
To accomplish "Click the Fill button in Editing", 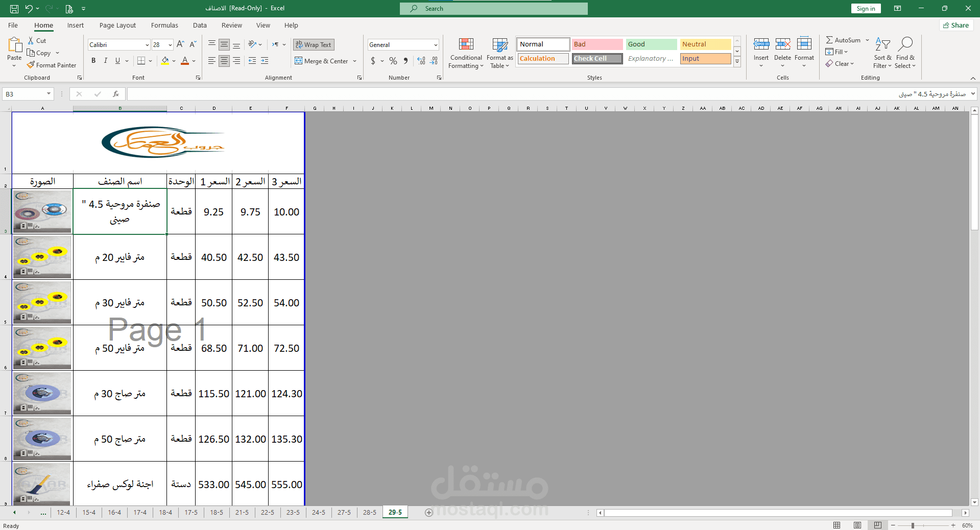I will tap(836, 52).
